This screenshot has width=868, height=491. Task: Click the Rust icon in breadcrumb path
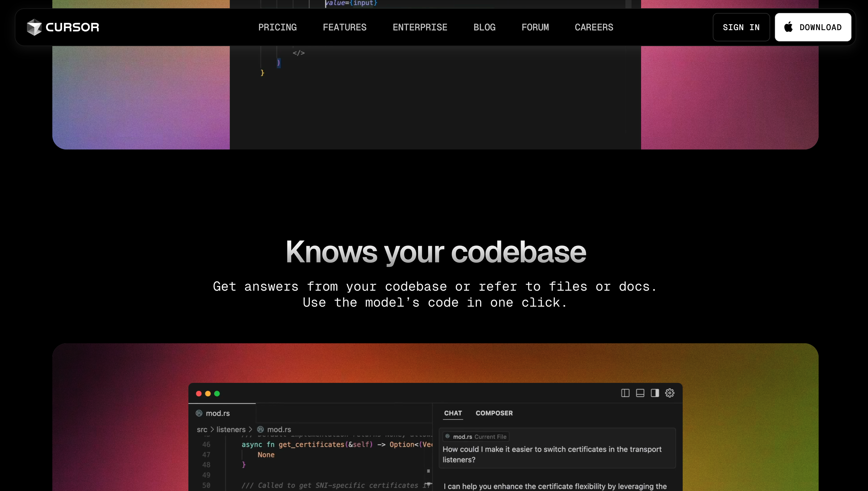[260, 429]
